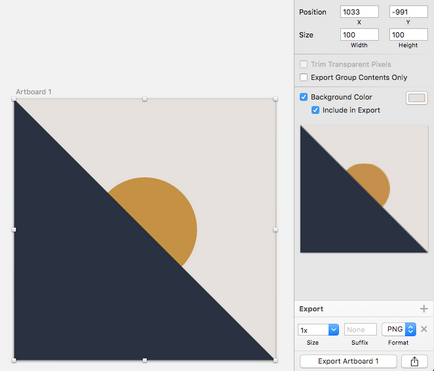This screenshot has width=434, height=371.
Task: Click the Position Y field
Action: pyautogui.click(x=408, y=12)
